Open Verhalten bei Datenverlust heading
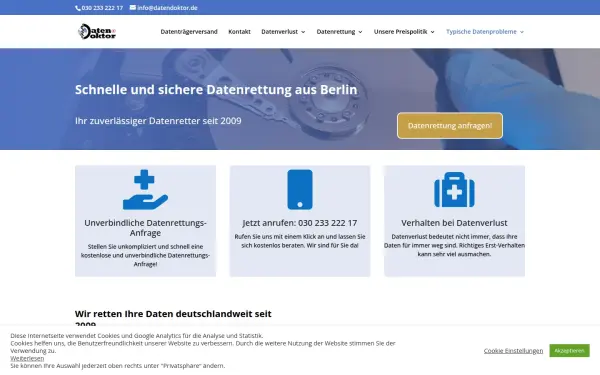Image resolution: width=600 pixels, height=375 pixels. (454, 223)
